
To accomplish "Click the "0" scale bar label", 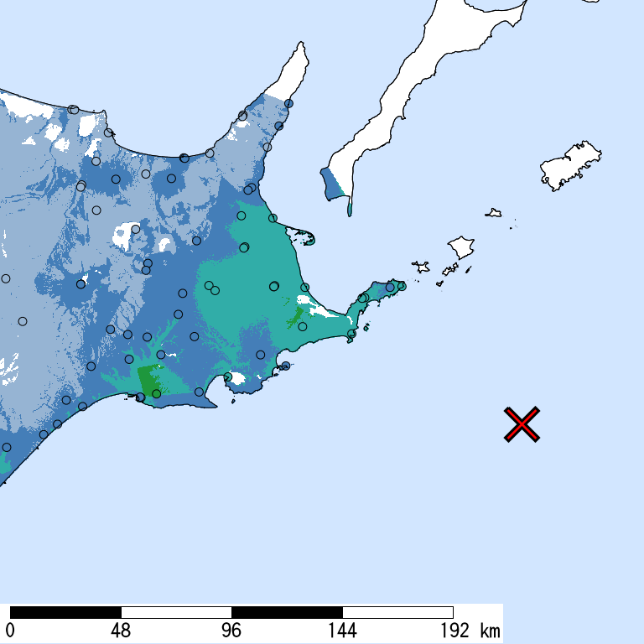I will (10, 631).
